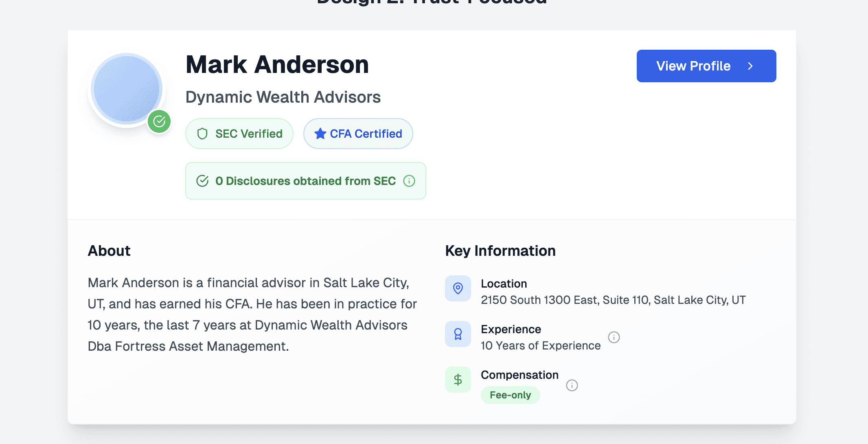Show the Compensation info icon tooltip
Image resolution: width=868 pixels, height=444 pixels.
coord(572,385)
